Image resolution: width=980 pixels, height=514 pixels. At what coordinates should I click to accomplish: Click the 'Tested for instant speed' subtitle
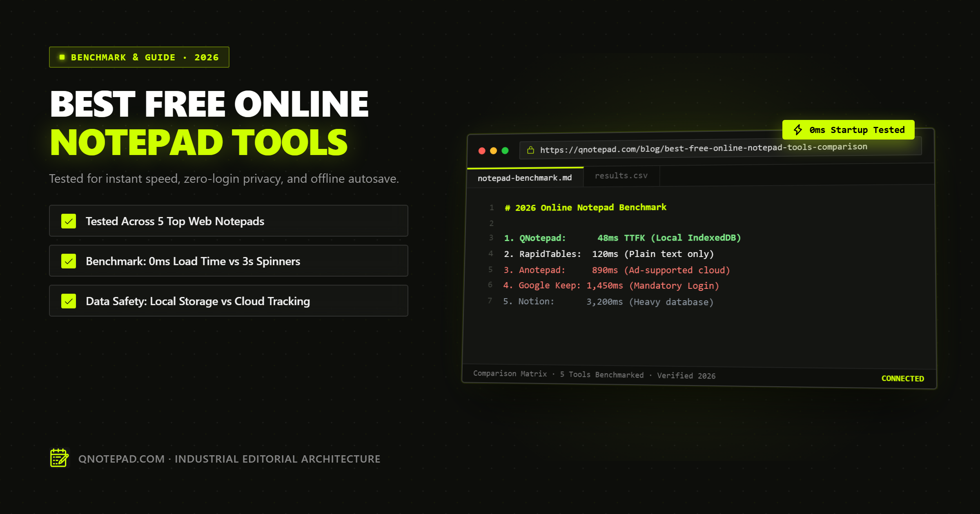tap(224, 179)
